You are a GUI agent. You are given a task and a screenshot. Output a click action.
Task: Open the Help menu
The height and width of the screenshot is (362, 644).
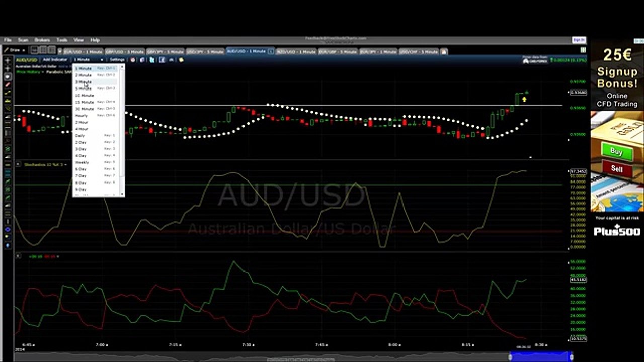point(95,40)
